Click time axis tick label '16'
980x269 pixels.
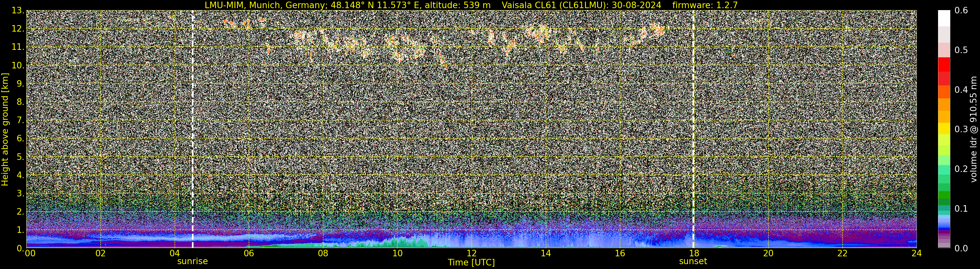tap(620, 253)
